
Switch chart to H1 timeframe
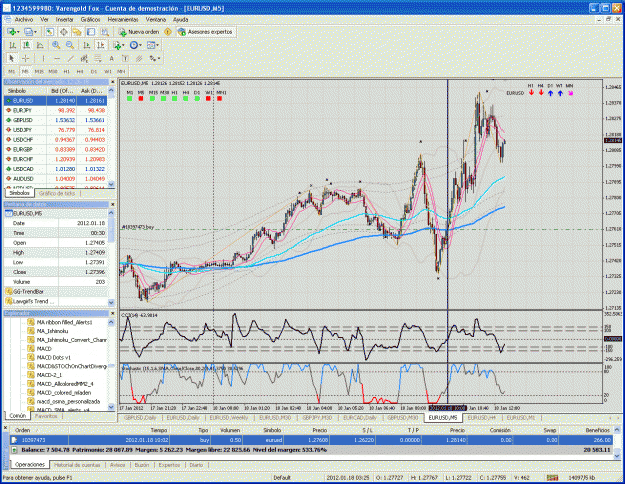pyautogui.click(x=67, y=71)
